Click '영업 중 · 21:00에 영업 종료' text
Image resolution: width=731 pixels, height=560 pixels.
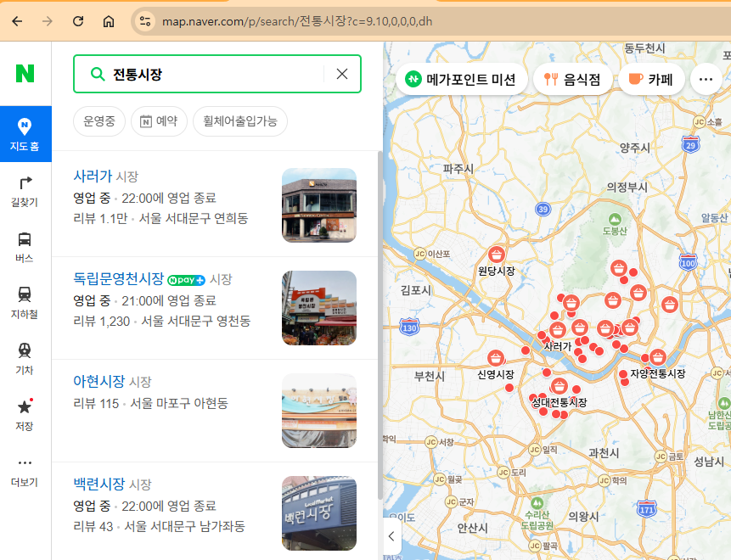point(144,300)
